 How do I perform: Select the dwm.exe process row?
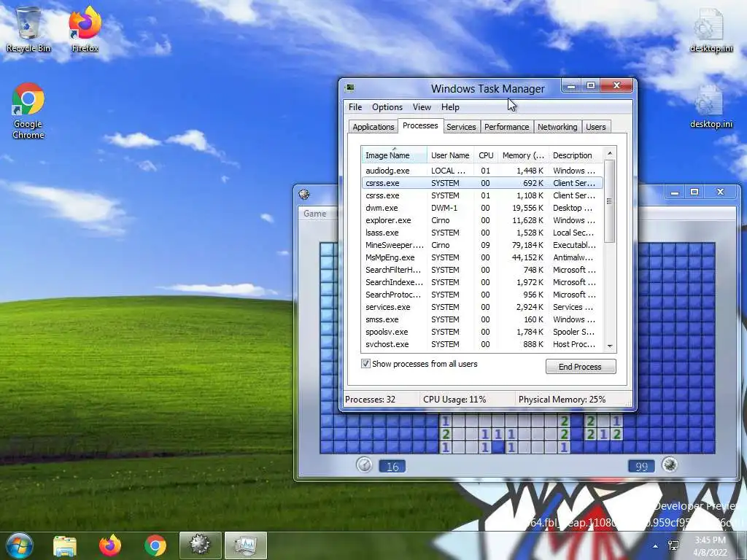481,208
